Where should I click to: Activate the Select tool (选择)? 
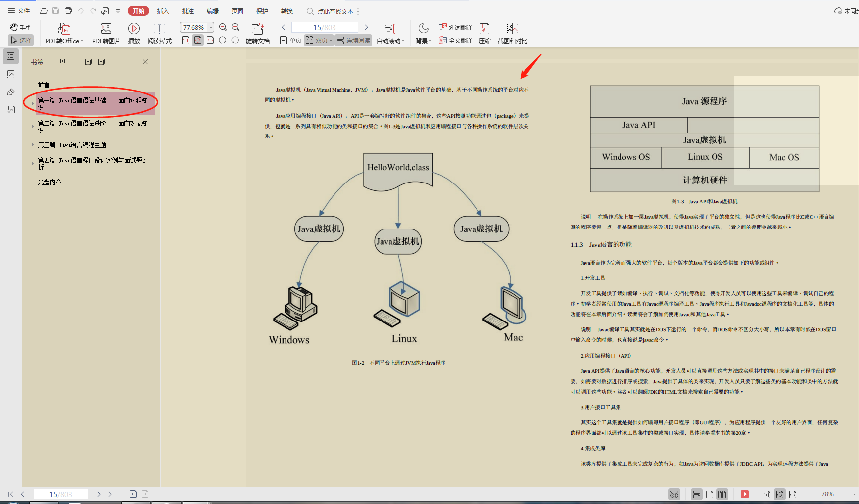(x=21, y=40)
